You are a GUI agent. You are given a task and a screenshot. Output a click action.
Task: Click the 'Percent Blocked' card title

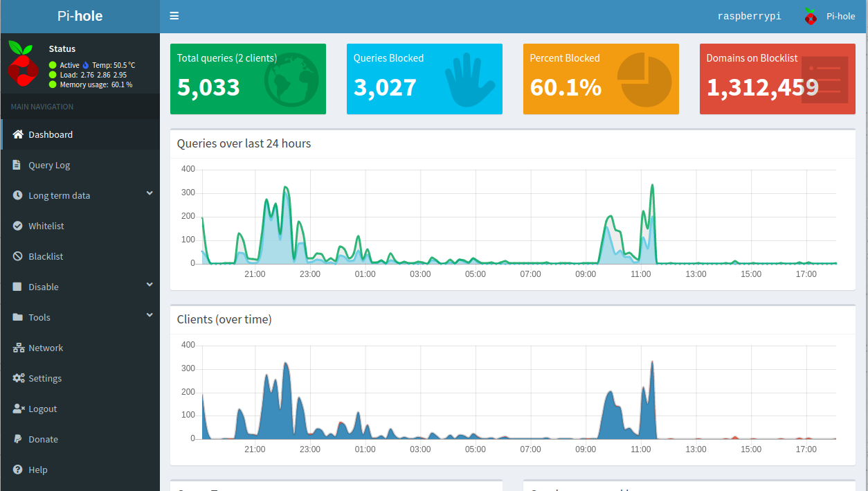(x=565, y=58)
